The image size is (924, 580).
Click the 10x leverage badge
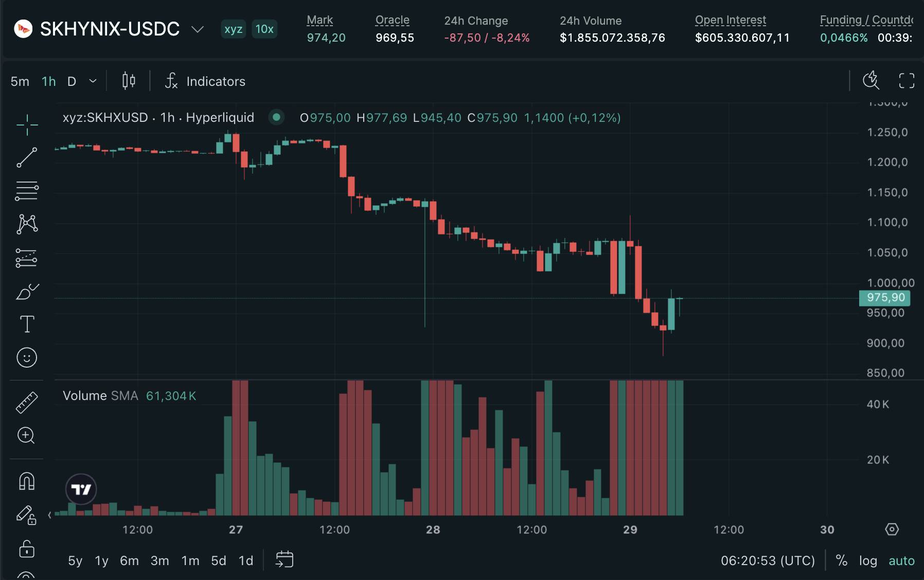(264, 29)
